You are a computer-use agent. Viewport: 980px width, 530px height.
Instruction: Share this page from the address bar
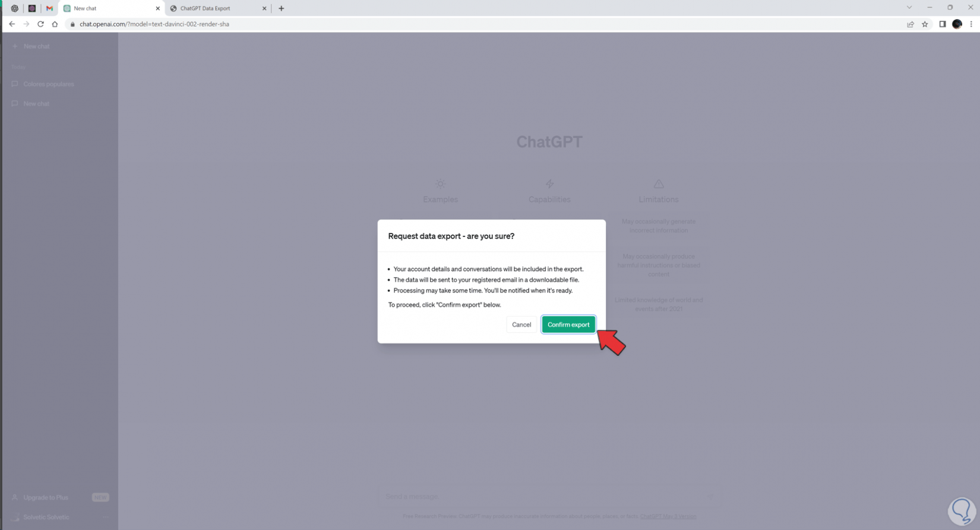(x=911, y=24)
